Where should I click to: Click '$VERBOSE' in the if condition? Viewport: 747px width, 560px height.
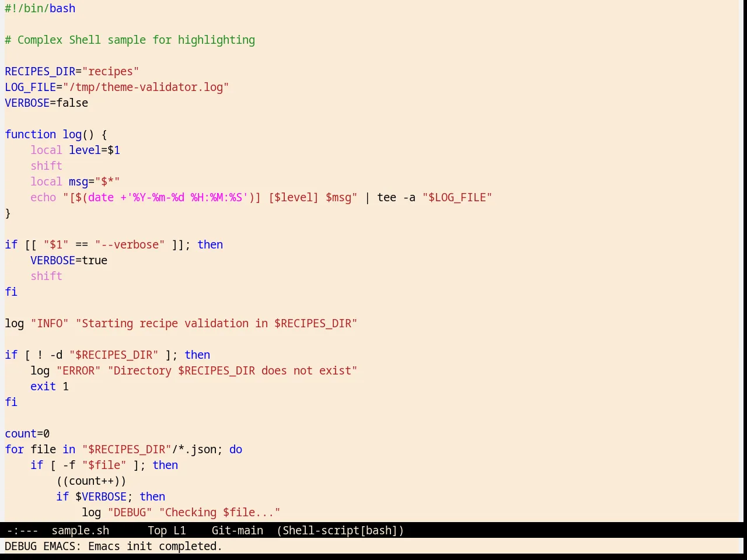coord(101,497)
